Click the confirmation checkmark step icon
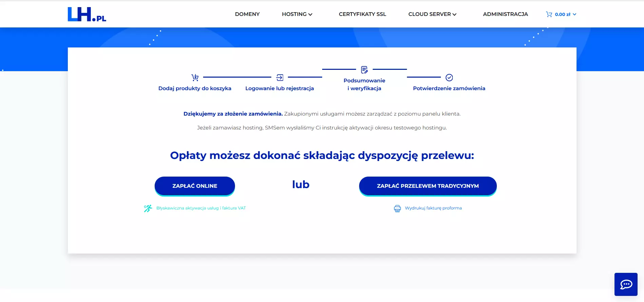Image resolution: width=644 pixels, height=302 pixels. coord(449,78)
